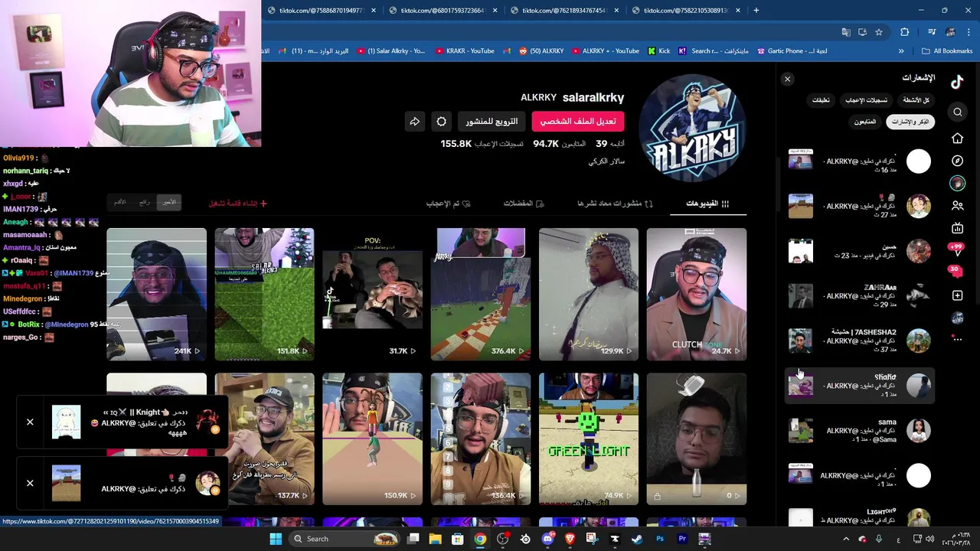Open the messages icon with 30 badge

[955, 272]
